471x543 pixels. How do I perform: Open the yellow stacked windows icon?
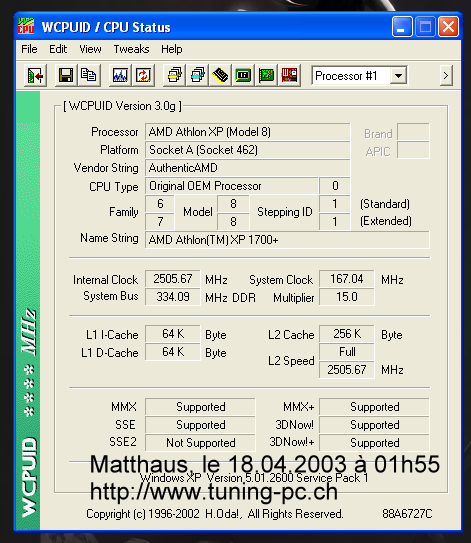click(x=175, y=75)
